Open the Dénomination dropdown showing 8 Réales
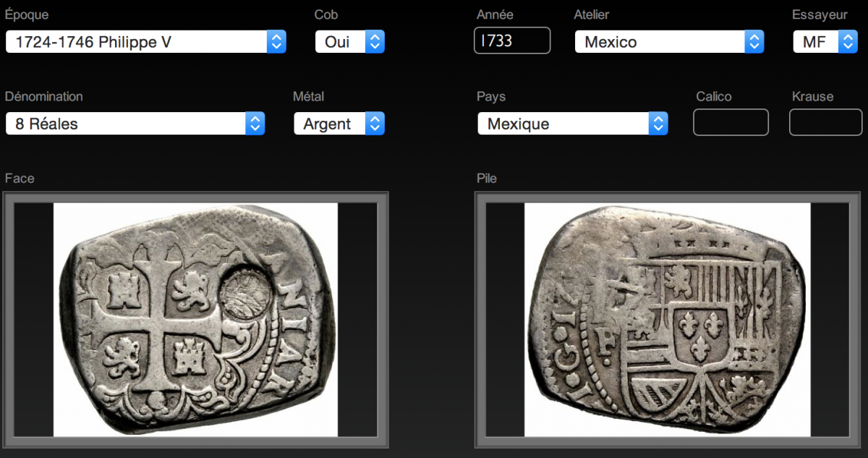The height and width of the screenshot is (458, 868). tap(135, 124)
